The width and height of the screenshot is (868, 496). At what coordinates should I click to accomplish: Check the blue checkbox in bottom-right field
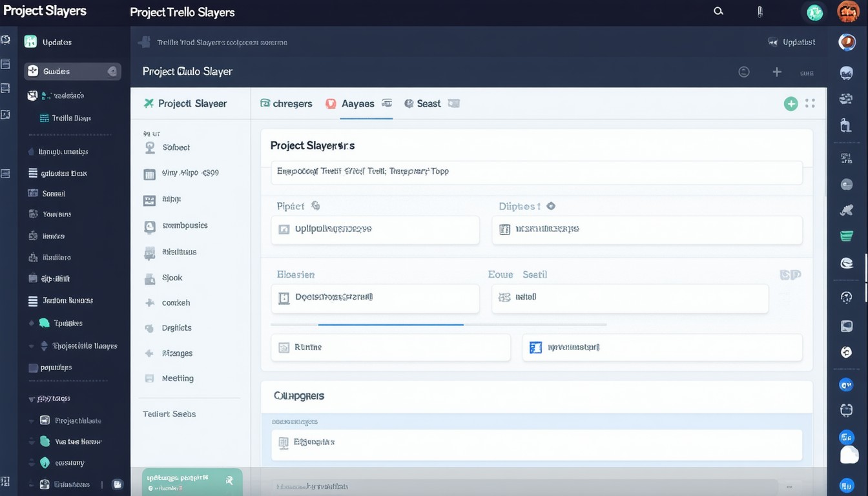[x=535, y=347]
